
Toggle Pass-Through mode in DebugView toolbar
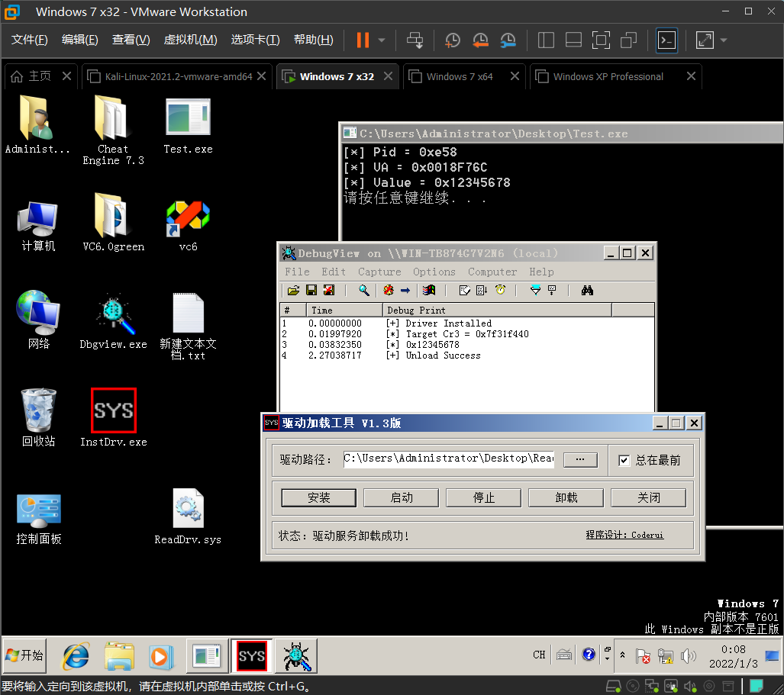[x=405, y=290]
